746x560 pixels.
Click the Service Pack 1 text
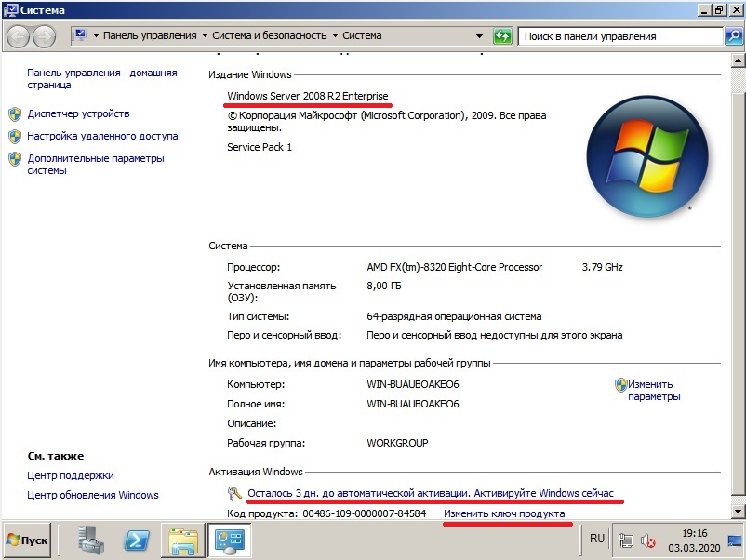pos(260,147)
